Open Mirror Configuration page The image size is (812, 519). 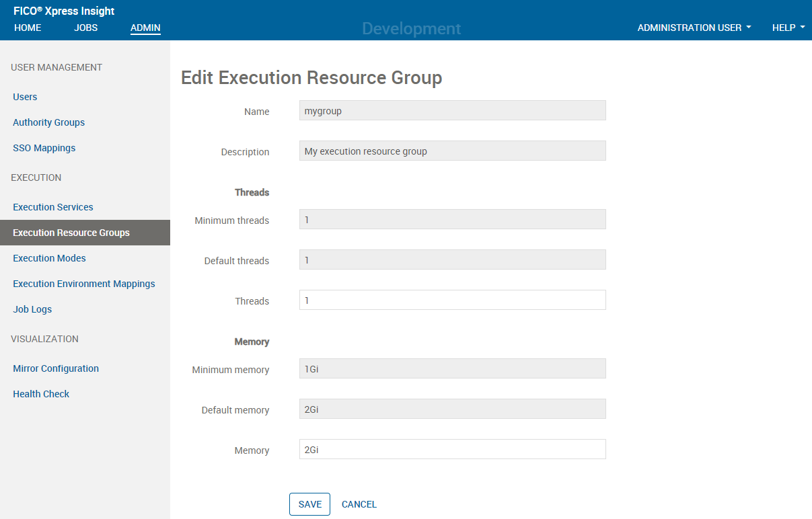pyautogui.click(x=55, y=368)
